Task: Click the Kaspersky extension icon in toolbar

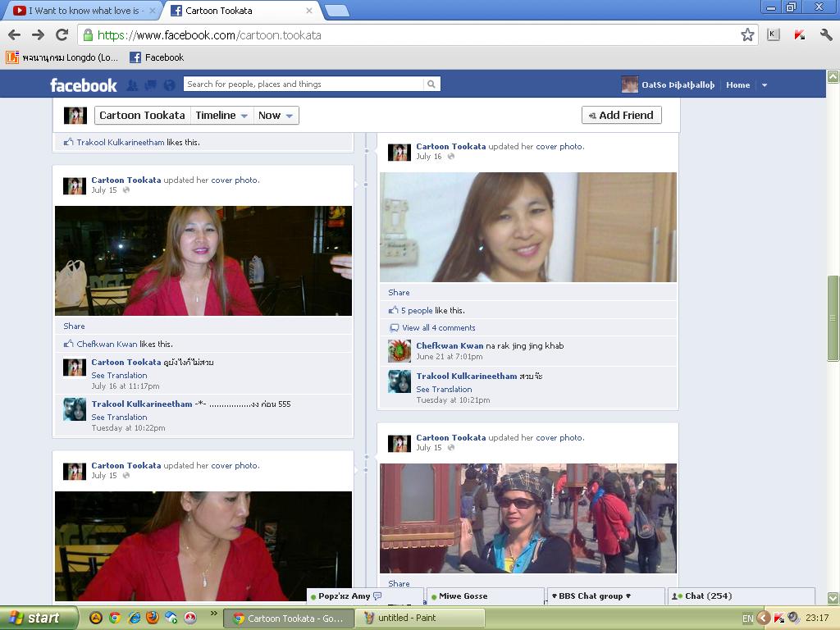Action: [x=799, y=34]
